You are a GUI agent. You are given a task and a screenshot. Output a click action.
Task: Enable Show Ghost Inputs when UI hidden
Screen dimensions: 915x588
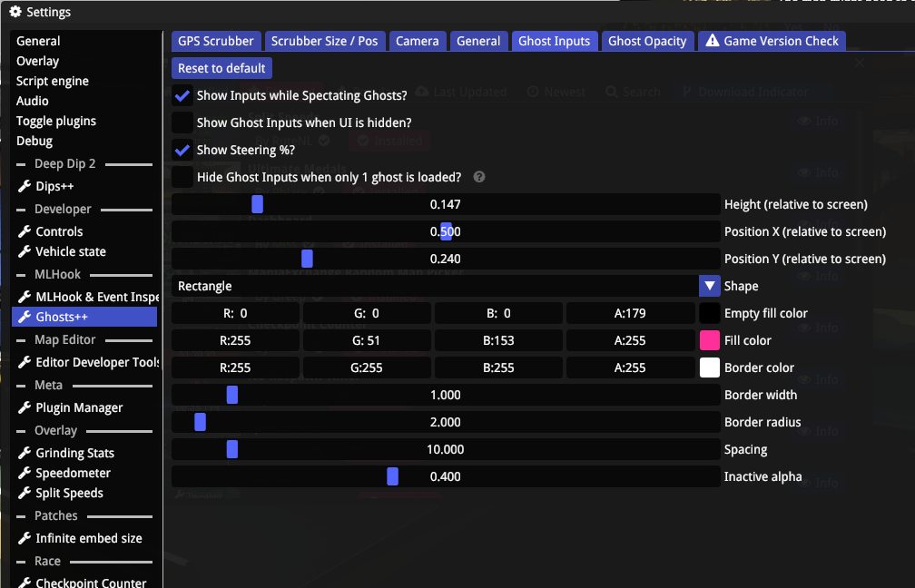pos(182,122)
